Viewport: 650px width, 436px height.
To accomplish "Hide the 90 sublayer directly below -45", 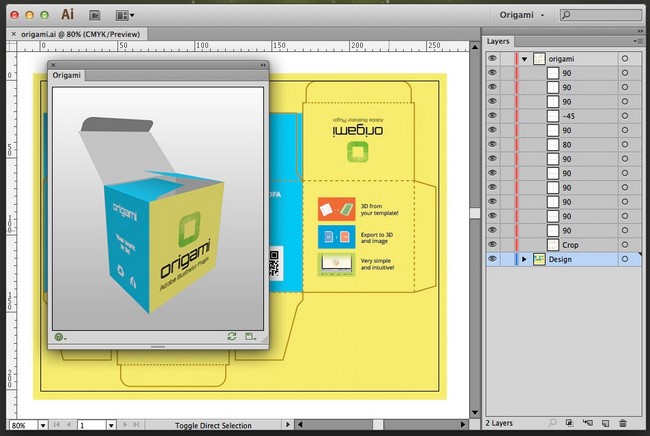I will 492,130.
